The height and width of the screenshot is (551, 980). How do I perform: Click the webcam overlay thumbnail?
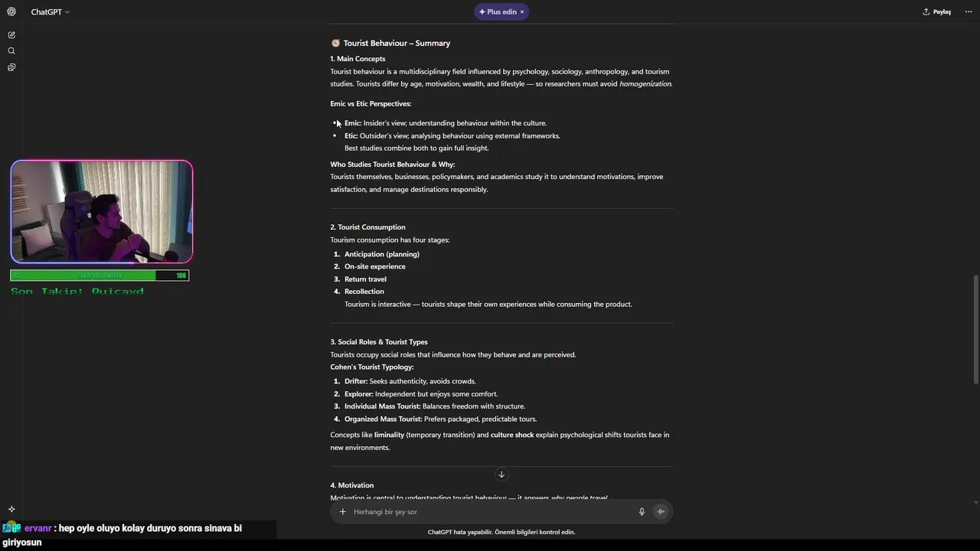click(102, 211)
